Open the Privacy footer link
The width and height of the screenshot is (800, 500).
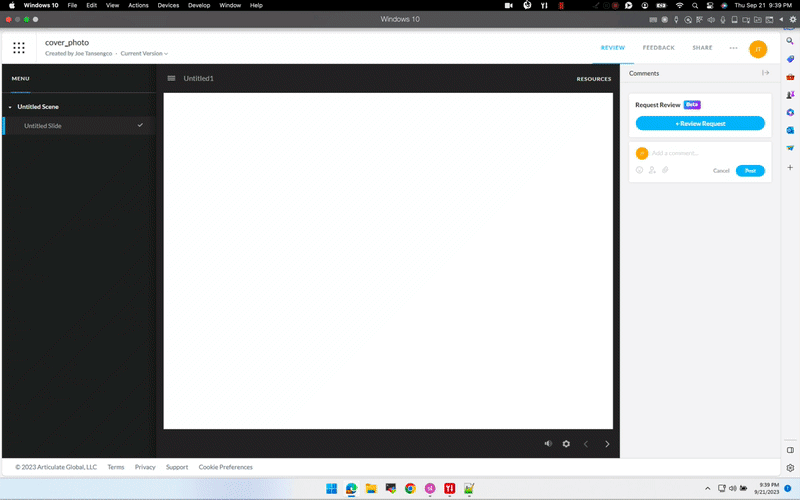tap(145, 467)
